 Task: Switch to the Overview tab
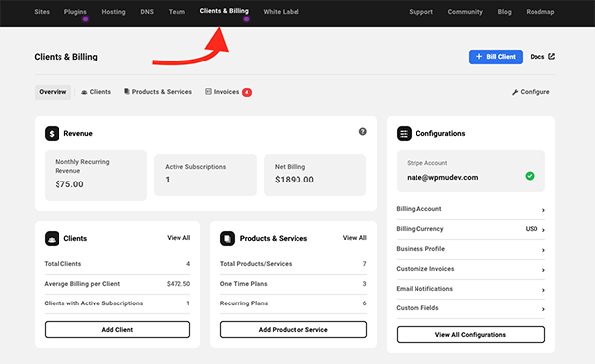(53, 92)
